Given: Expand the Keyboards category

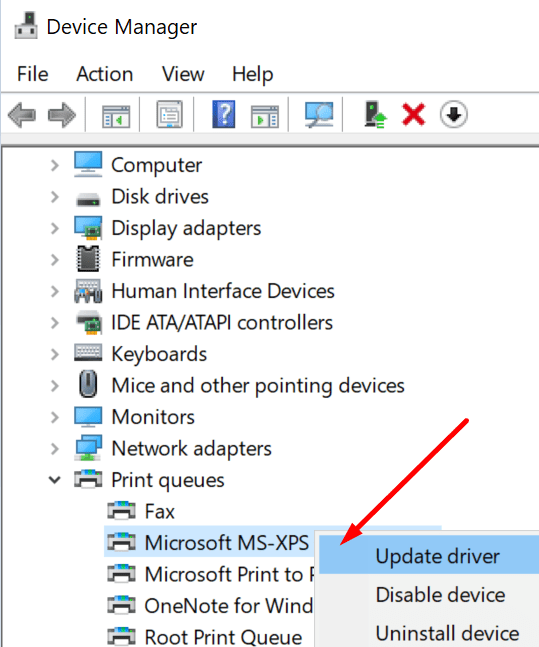Looking at the screenshot, I should (54, 354).
